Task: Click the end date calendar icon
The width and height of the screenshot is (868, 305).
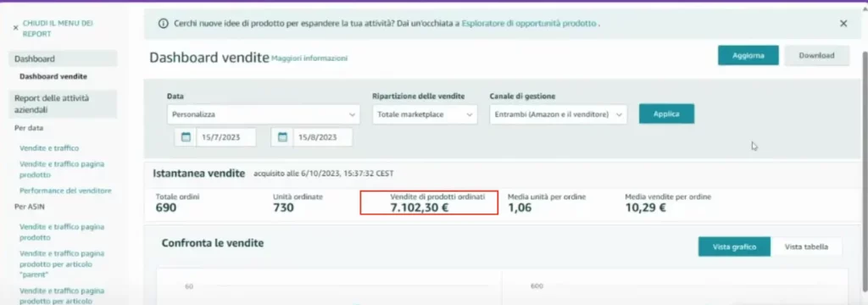Action: (282, 137)
